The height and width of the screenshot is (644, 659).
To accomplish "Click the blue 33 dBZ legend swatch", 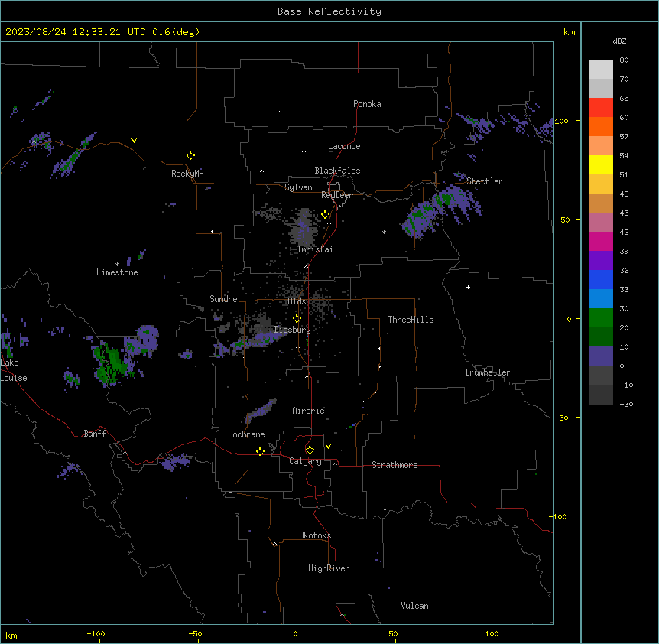I will click(x=601, y=279).
